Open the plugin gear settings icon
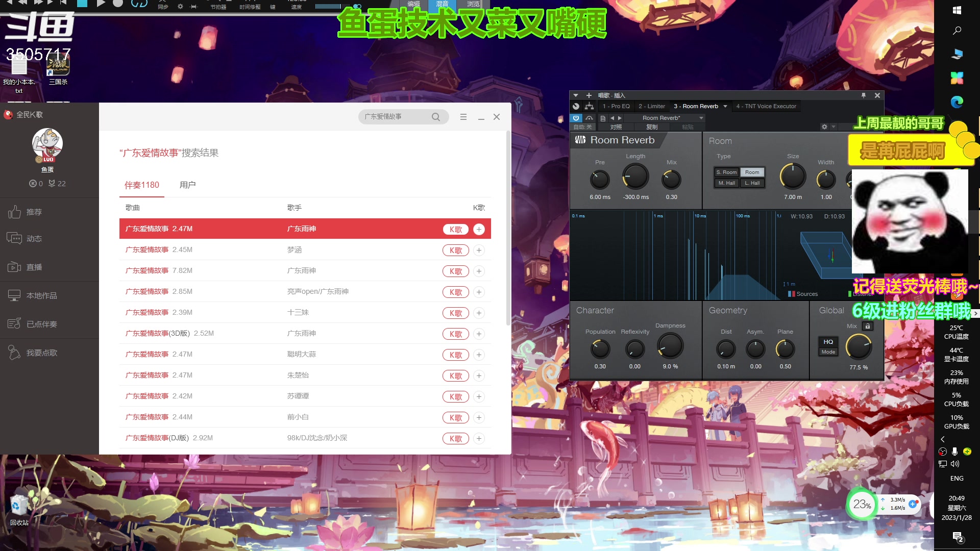Viewport: 980px width, 551px height. pos(824,127)
